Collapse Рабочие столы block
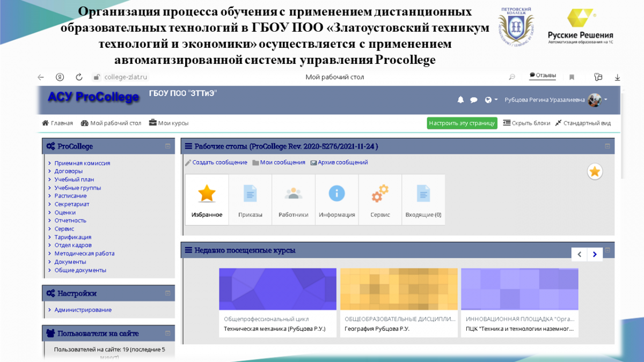644x362 pixels. pos(608,146)
